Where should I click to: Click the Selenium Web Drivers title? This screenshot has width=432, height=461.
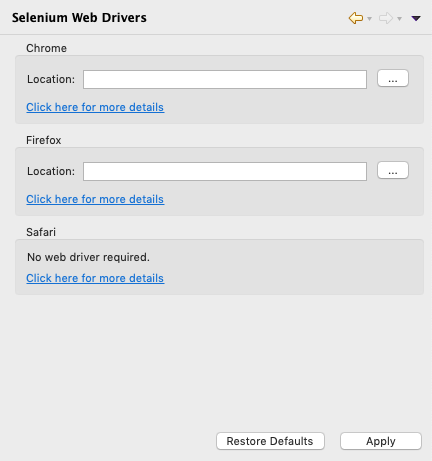click(79, 18)
